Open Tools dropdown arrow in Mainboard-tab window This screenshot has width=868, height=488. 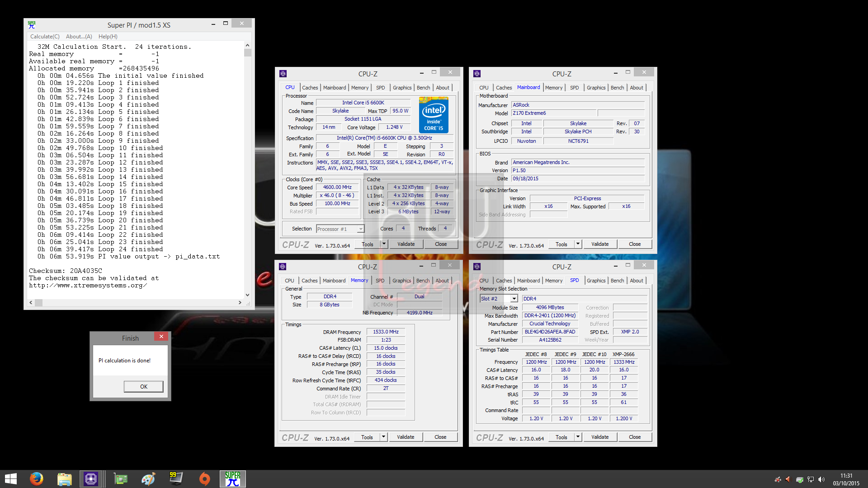click(x=578, y=244)
